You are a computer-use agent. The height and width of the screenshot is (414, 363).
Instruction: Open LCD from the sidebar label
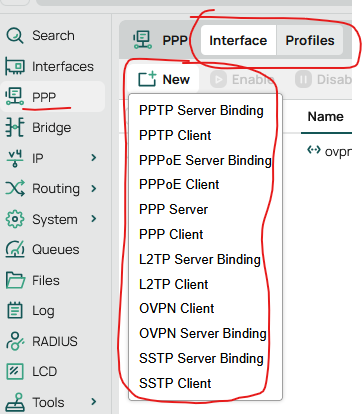point(44,372)
